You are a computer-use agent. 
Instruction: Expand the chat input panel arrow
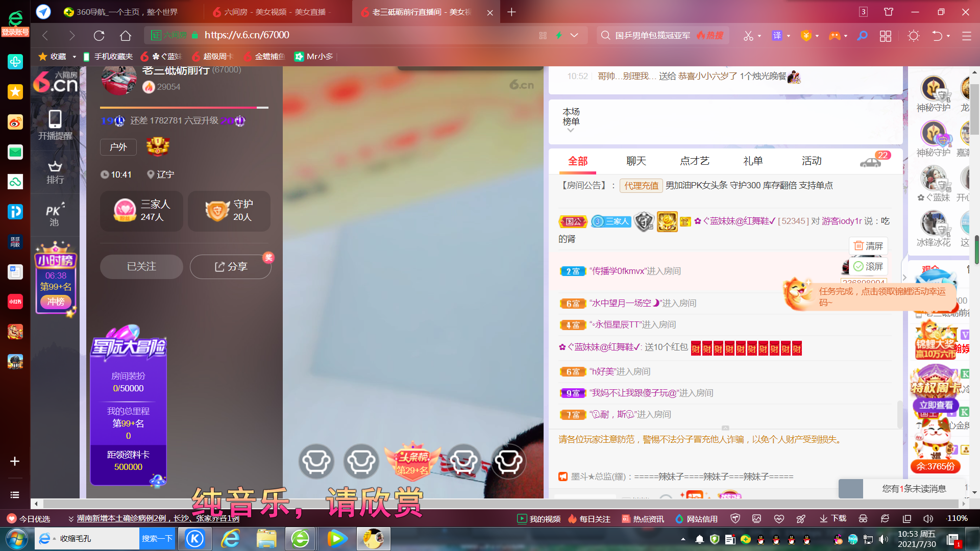point(725,428)
